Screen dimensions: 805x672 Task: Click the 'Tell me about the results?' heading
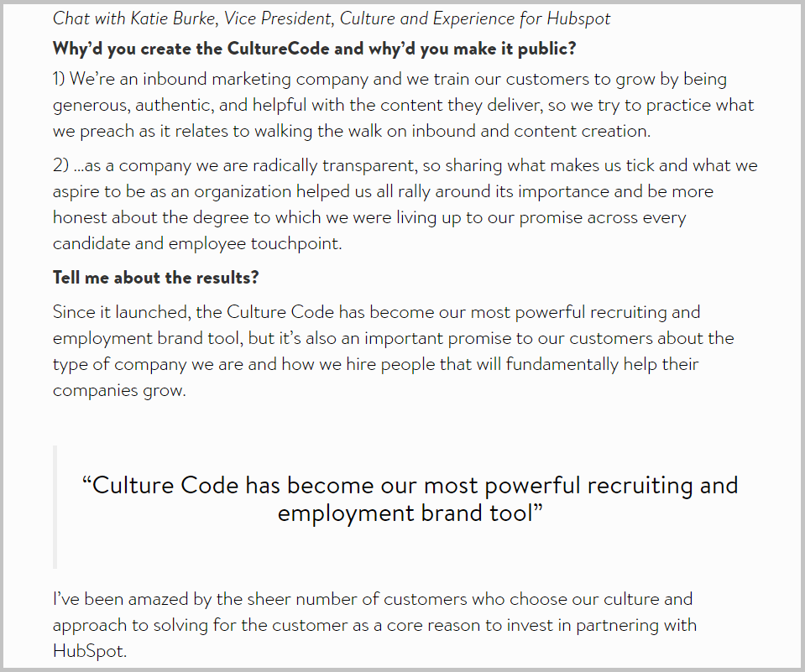[155, 278]
